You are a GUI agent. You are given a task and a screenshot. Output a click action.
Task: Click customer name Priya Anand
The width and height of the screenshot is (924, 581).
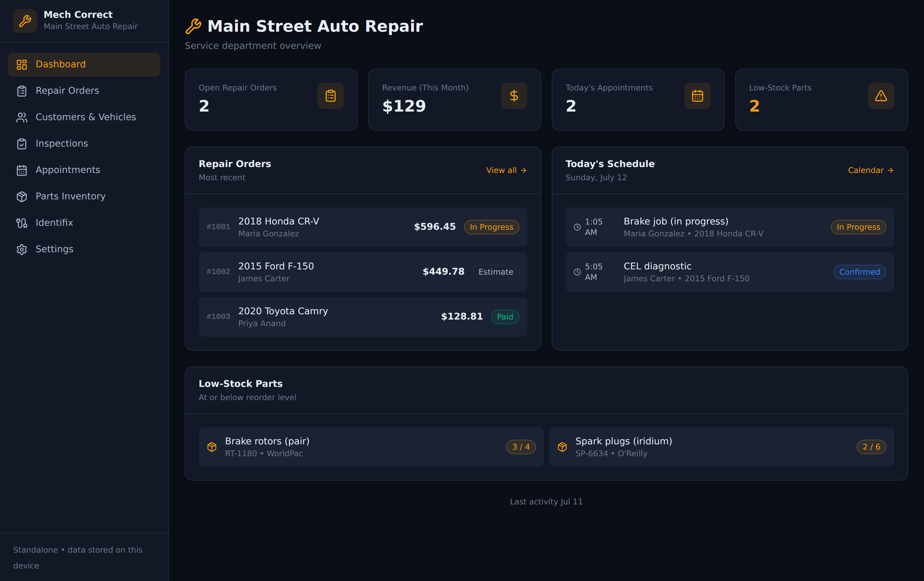[262, 324]
